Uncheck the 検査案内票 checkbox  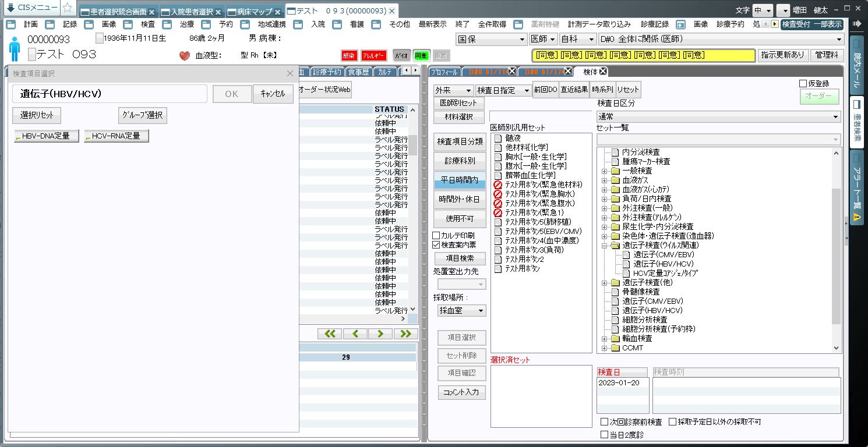(x=436, y=245)
